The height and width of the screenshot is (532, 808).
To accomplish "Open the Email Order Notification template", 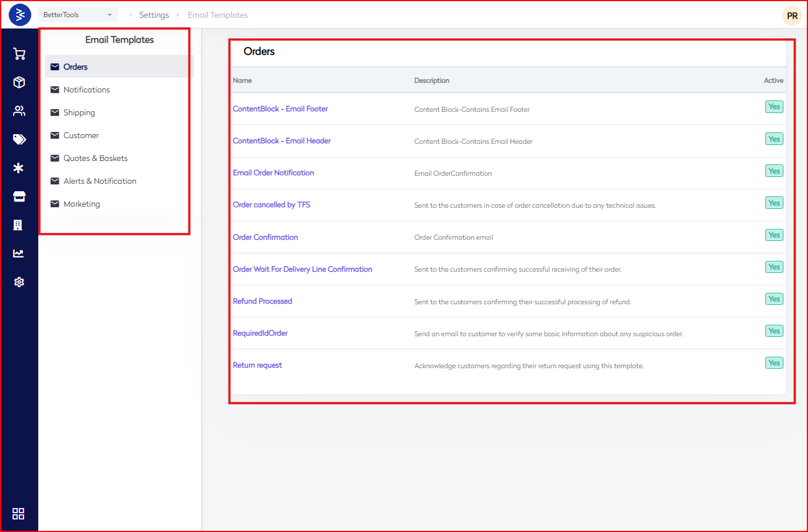I will tap(273, 172).
